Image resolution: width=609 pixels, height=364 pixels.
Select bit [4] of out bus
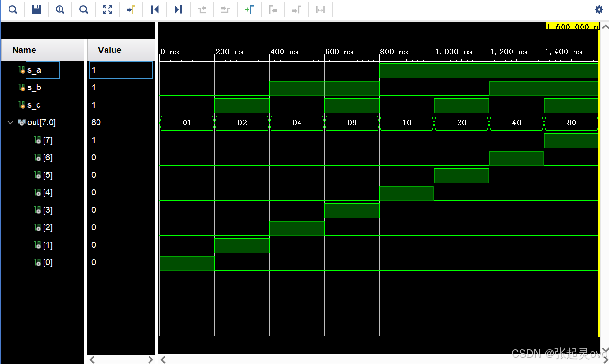(47, 192)
